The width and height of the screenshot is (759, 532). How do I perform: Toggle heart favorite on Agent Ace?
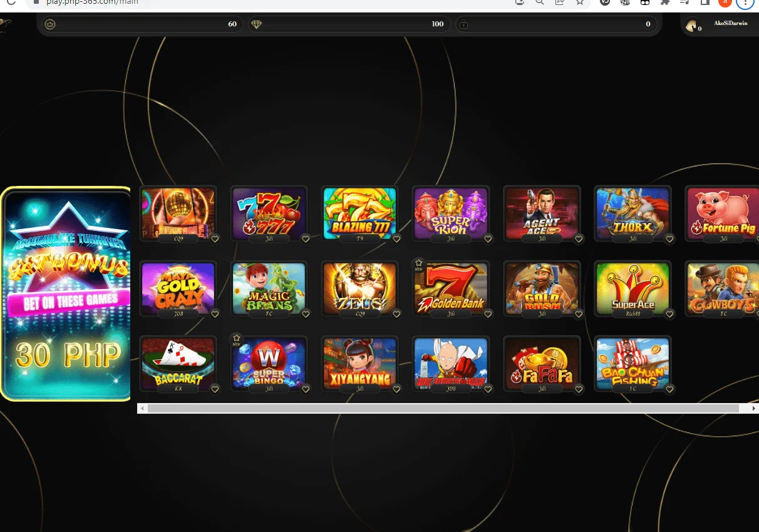click(579, 238)
